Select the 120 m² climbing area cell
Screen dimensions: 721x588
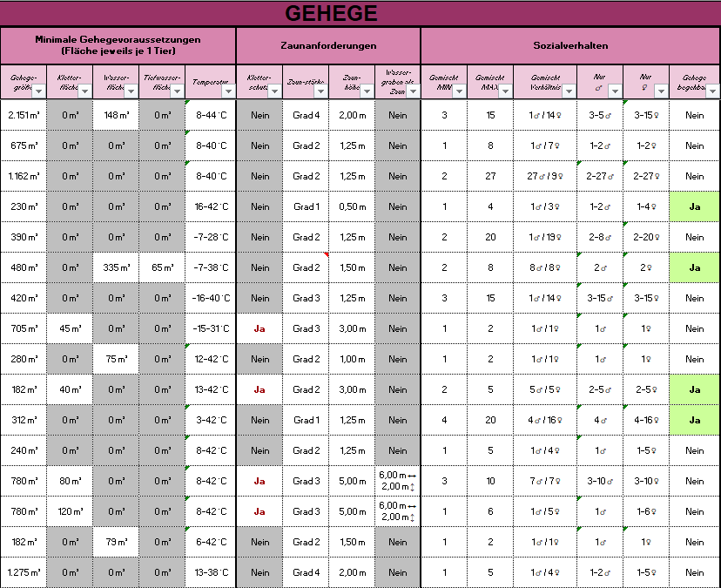[x=70, y=511]
